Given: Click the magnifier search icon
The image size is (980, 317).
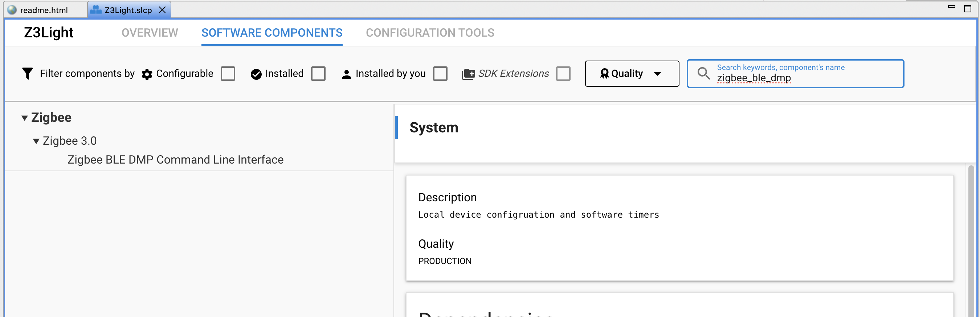Looking at the screenshot, I should point(703,73).
